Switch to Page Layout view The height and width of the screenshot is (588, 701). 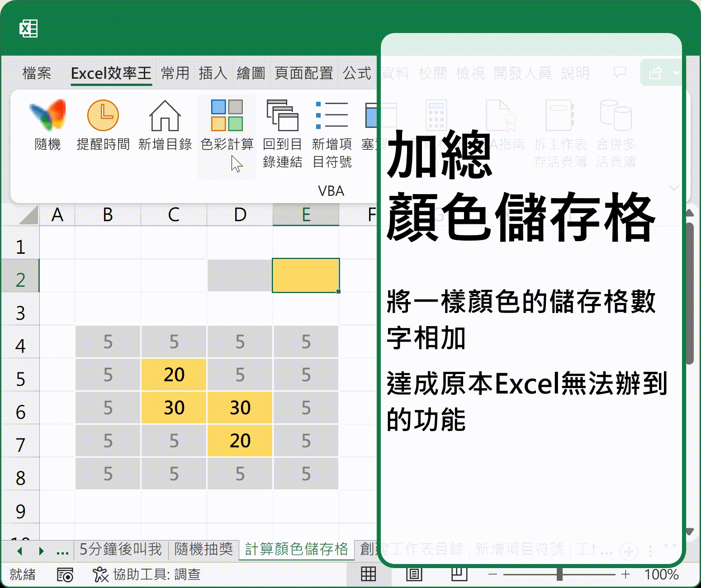414,574
